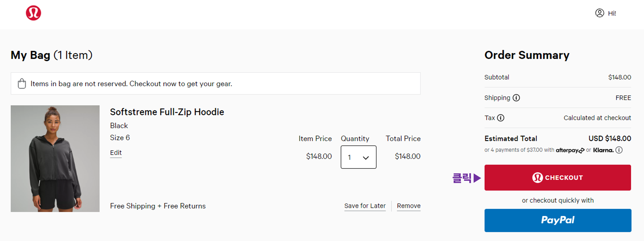Image resolution: width=644 pixels, height=241 pixels.
Task: Click the purple 클릭 arrow annotation
Action: click(467, 178)
